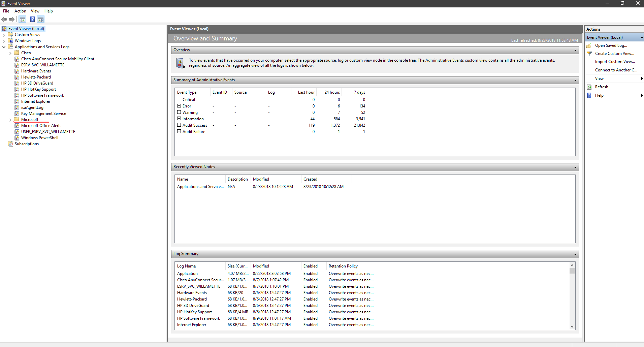Click the Event Viewer (Local) tree root icon
The height and width of the screenshot is (347, 644).
pyautogui.click(x=4, y=29)
